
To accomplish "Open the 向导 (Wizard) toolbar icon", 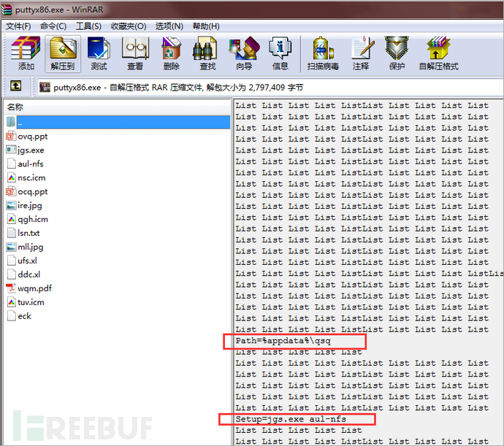I will (244, 48).
